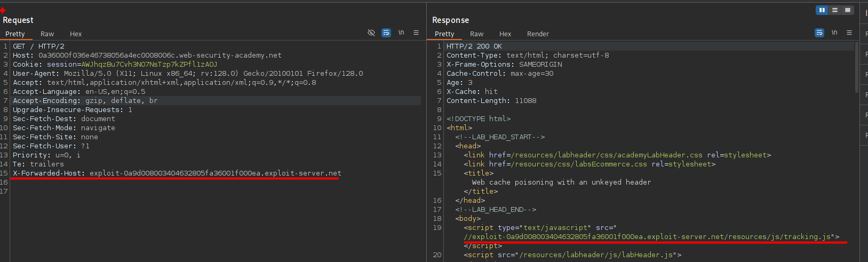Click the page title text in response
This screenshot has height=262, width=868.
[x=561, y=182]
